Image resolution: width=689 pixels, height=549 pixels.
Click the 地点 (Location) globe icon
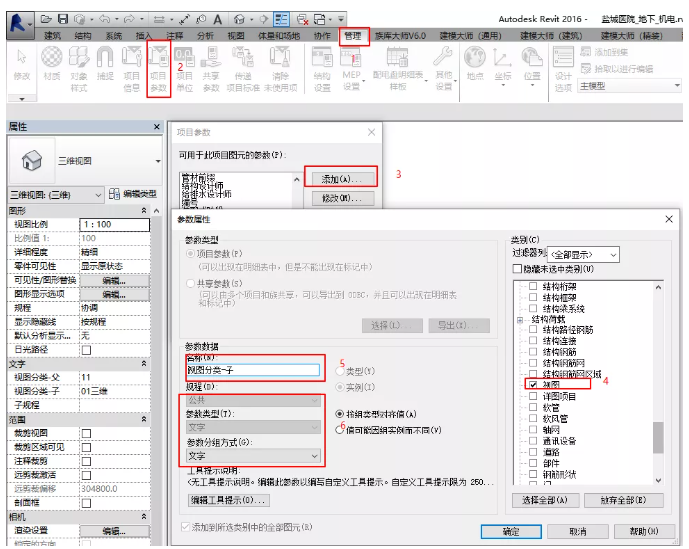475,64
